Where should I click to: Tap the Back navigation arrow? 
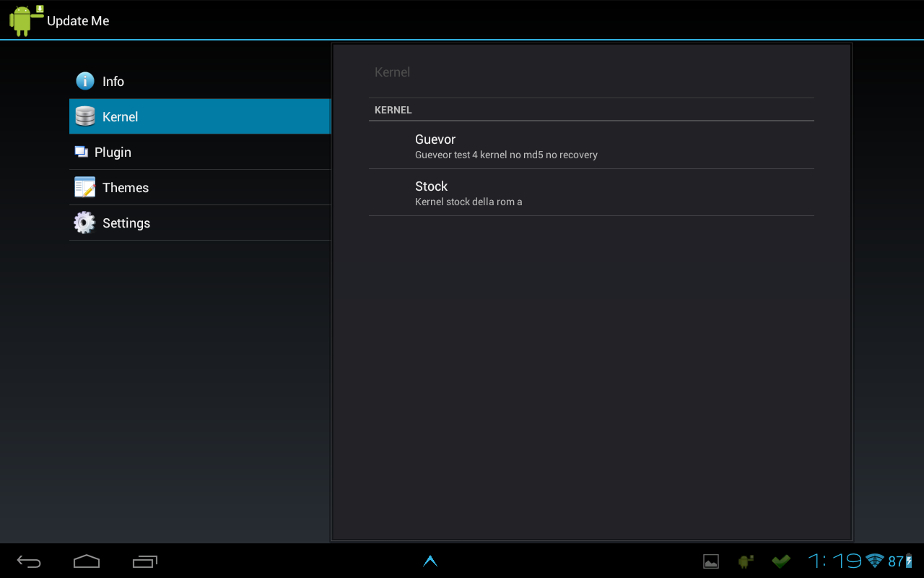pyautogui.click(x=29, y=561)
